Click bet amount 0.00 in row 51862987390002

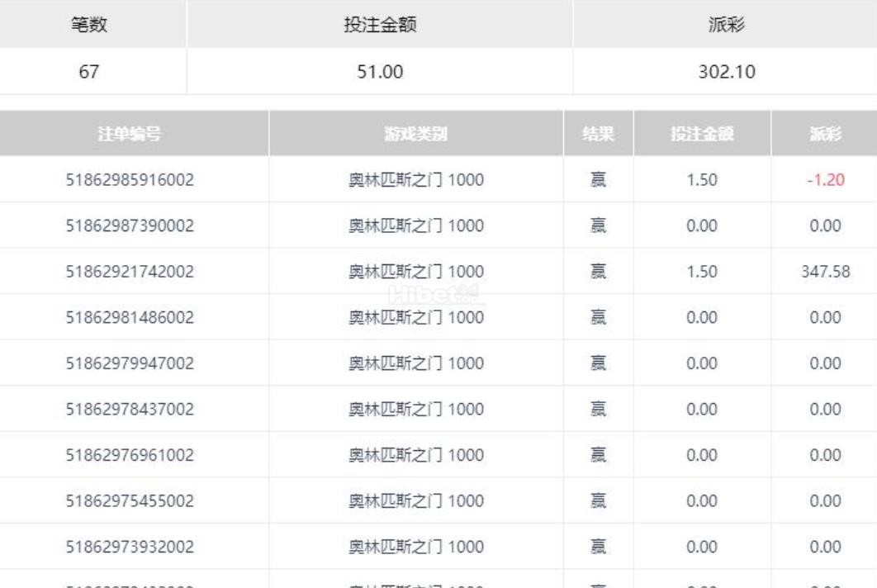coord(702,225)
